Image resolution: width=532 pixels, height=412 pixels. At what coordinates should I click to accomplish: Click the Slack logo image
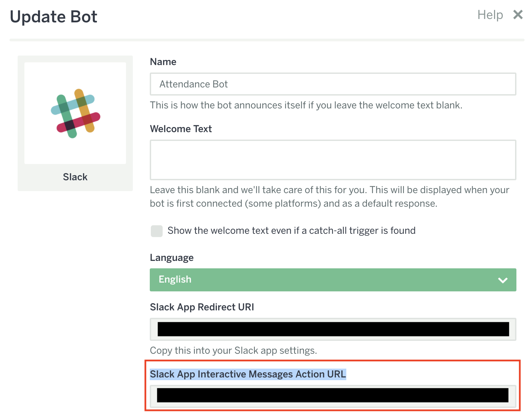click(x=75, y=113)
